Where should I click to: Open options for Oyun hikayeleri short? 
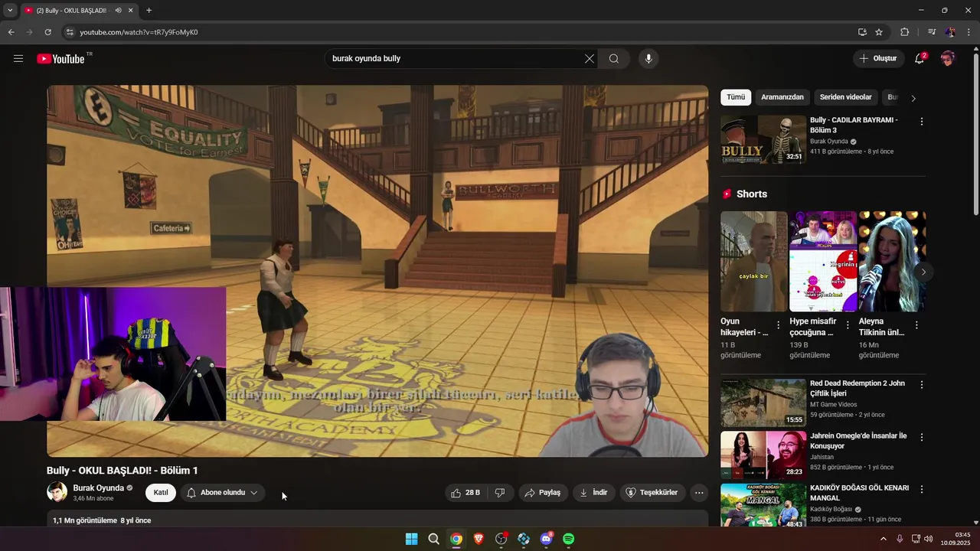coord(779,325)
